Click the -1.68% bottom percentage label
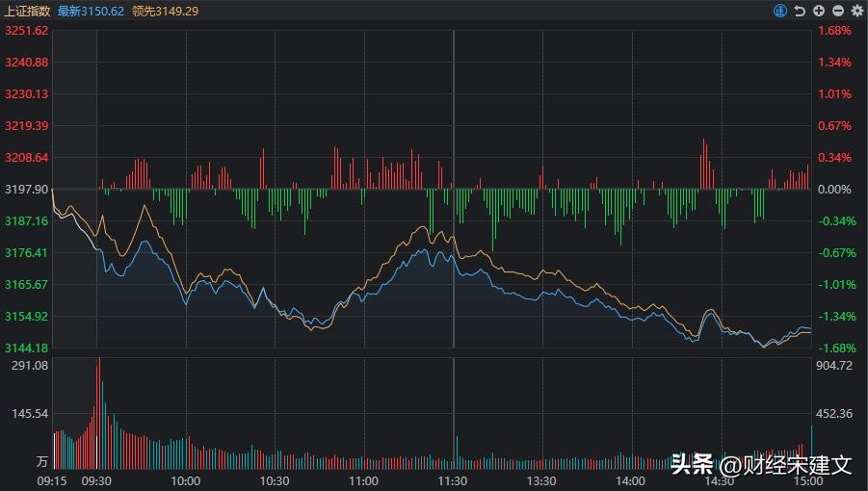 coord(834,348)
